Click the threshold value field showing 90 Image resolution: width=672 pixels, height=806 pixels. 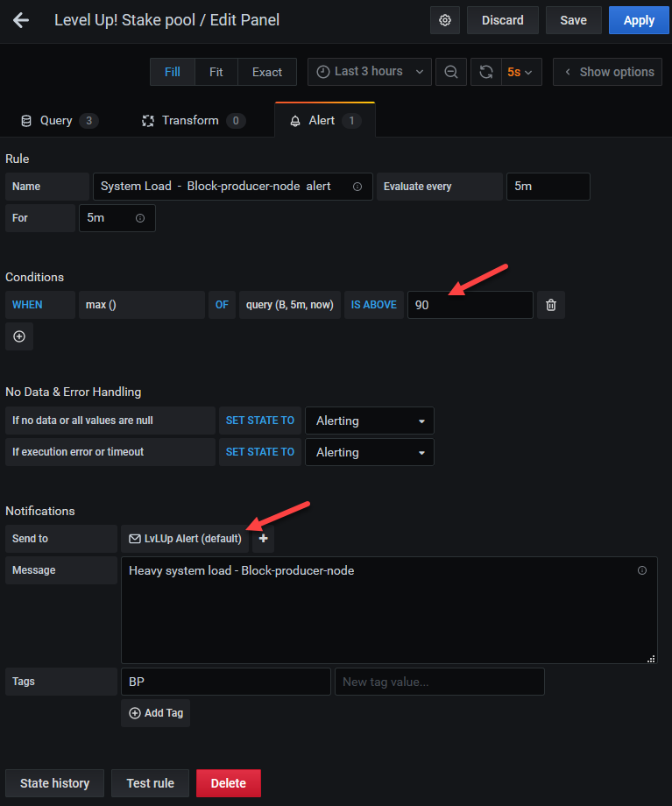coord(470,305)
